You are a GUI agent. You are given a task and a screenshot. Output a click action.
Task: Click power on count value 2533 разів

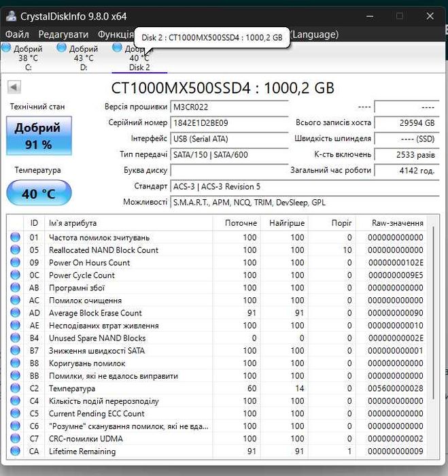[407, 154]
